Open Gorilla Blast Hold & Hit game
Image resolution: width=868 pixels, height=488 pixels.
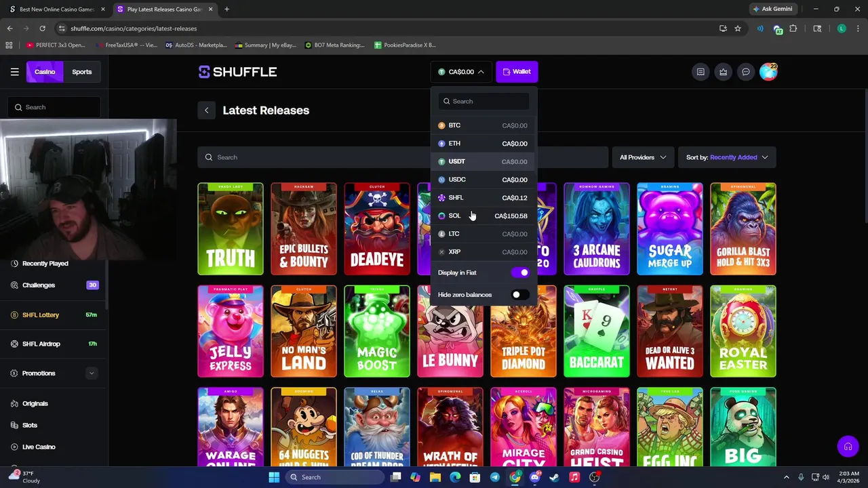743,229
